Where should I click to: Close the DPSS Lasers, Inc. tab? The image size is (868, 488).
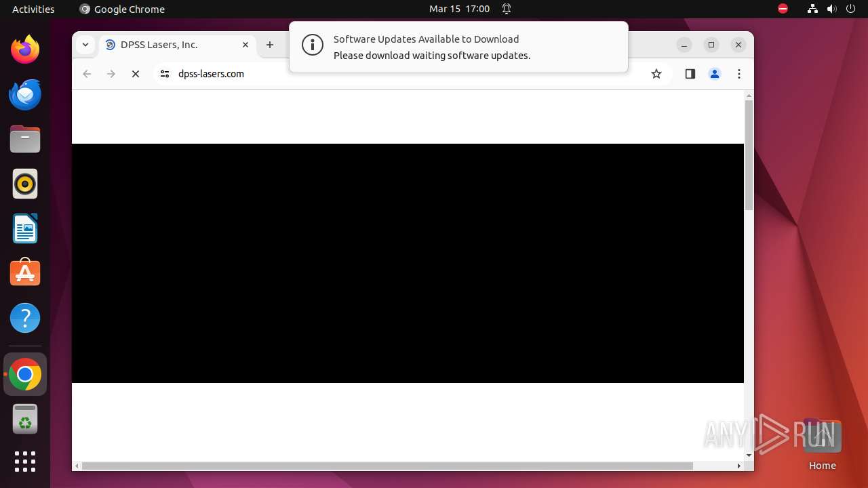coord(245,45)
